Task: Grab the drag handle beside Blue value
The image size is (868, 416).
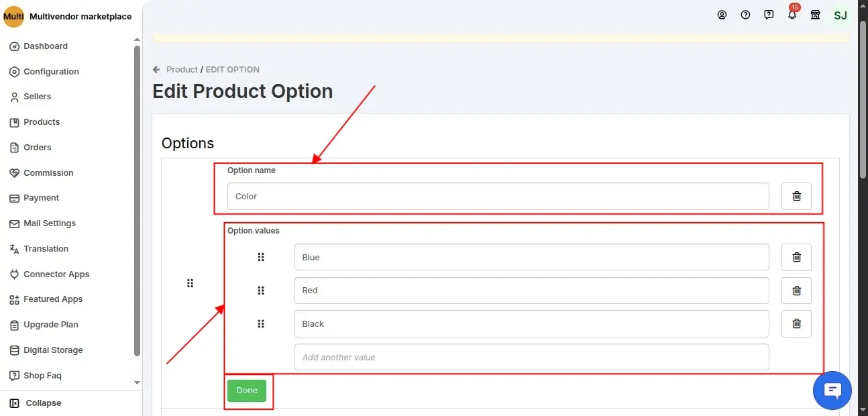Action: 261,257
